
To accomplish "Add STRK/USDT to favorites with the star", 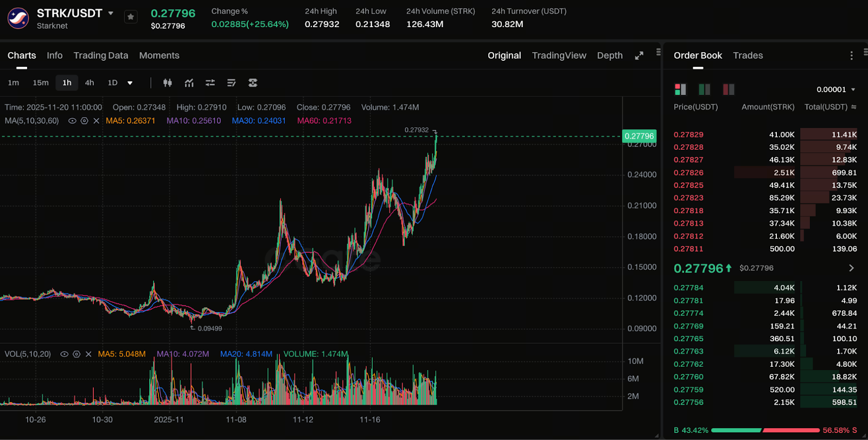I will pyautogui.click(x=131, y=17).
